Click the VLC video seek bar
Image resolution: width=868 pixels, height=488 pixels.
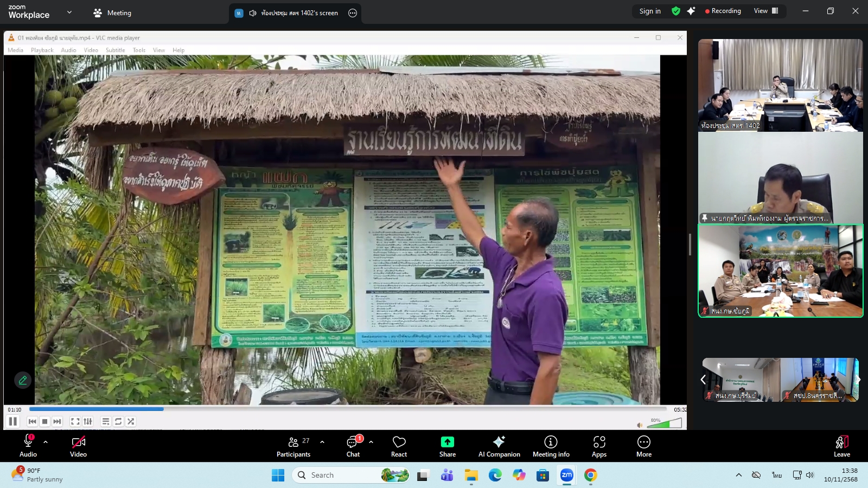click(x=347, y=409)
